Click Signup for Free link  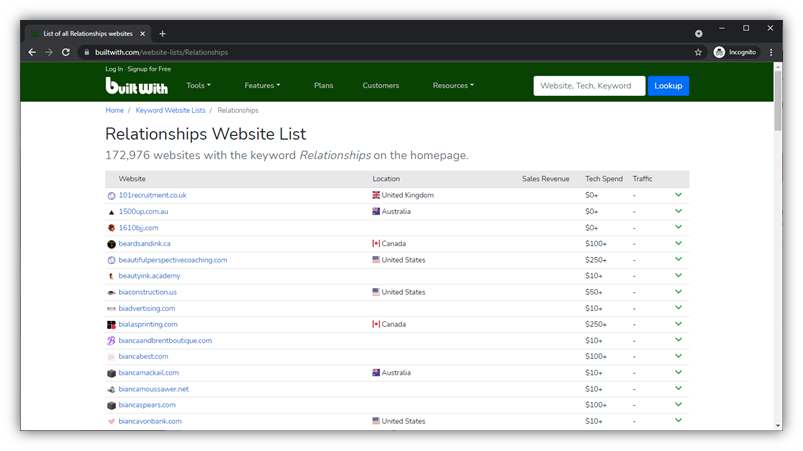[149, 69]
